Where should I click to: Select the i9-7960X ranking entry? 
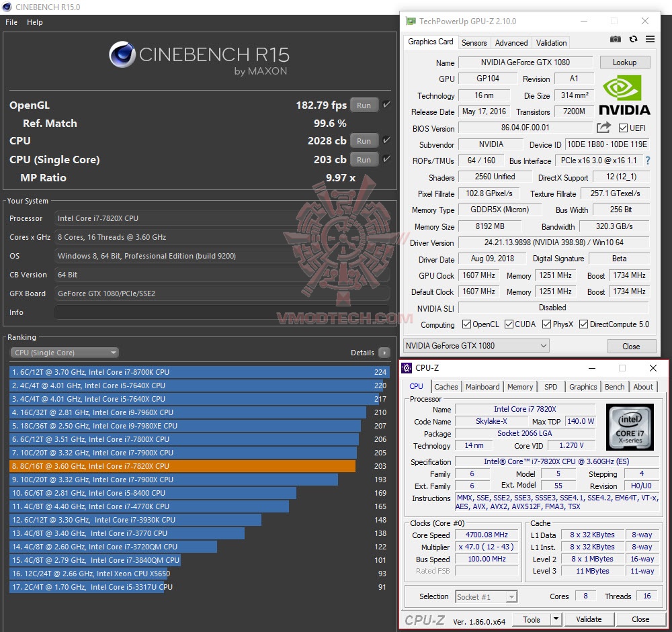187,412
